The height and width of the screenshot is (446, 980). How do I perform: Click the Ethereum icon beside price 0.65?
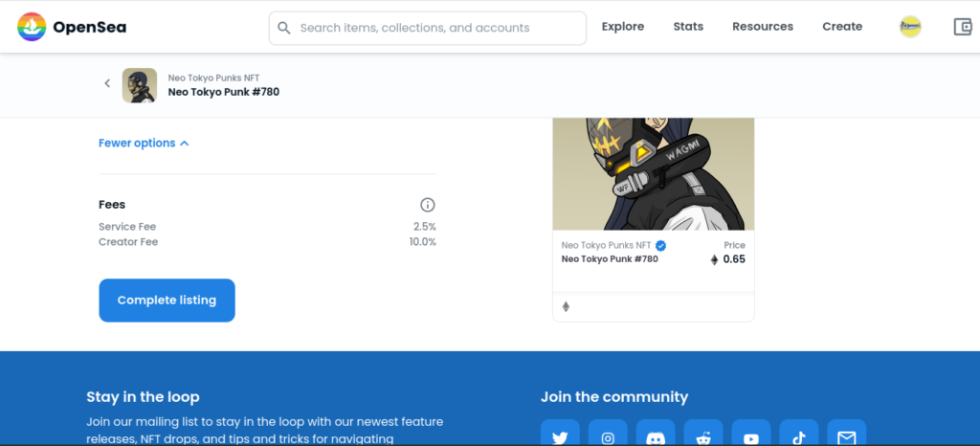point(714,260)
